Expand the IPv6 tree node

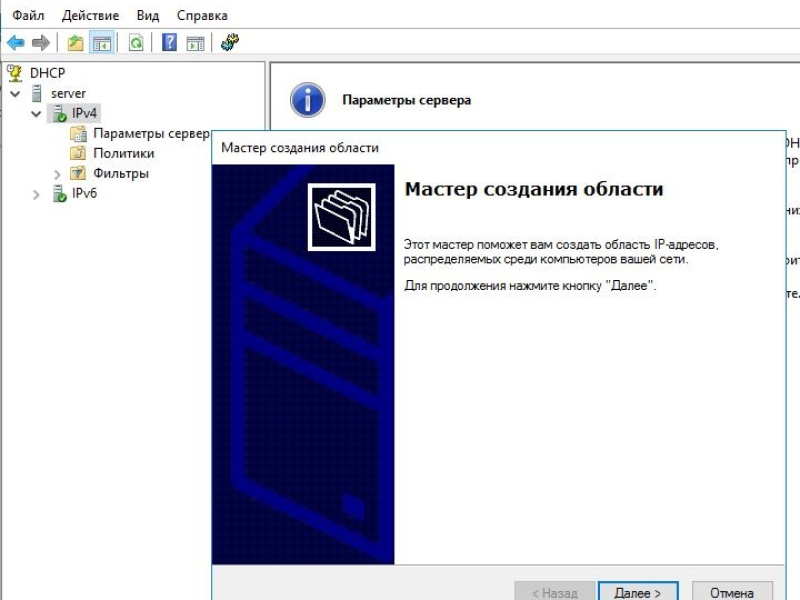point(36,194)
